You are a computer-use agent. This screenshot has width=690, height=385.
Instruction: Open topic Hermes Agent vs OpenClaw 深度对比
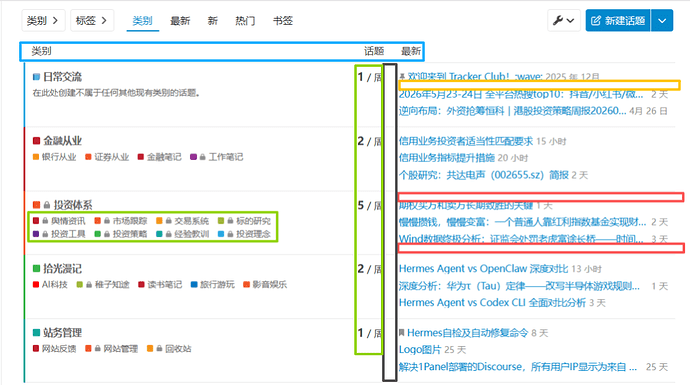[x=483, y=269]
